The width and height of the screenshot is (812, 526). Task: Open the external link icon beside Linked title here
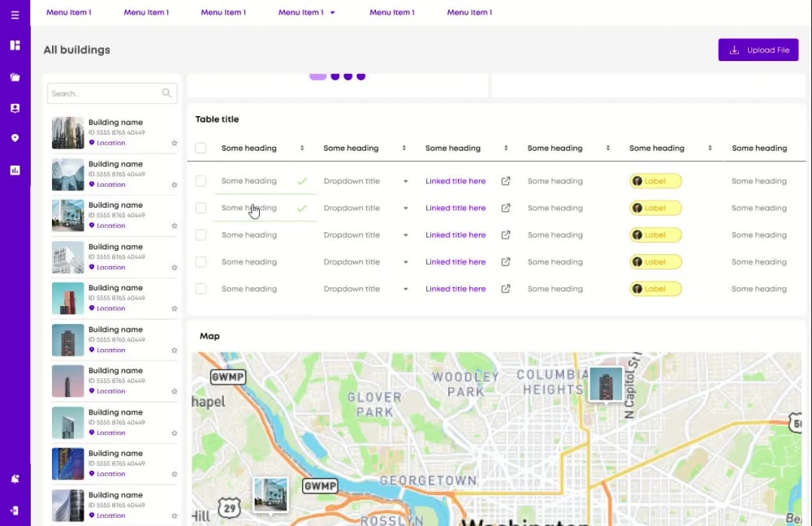pyautogui.click(x=505, y=180)
